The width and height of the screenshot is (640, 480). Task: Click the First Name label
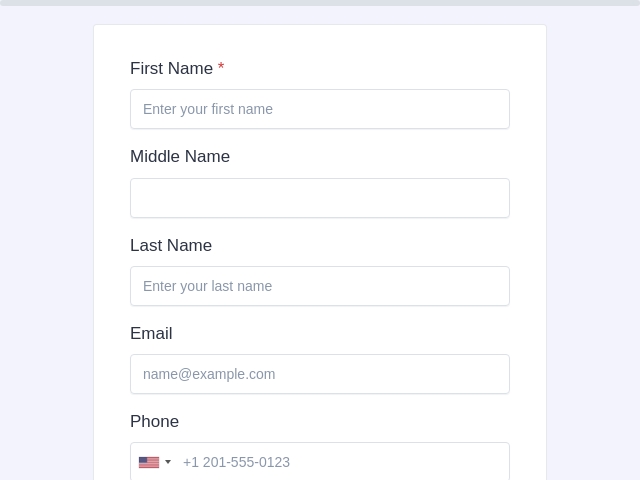[x=171, y=68]
